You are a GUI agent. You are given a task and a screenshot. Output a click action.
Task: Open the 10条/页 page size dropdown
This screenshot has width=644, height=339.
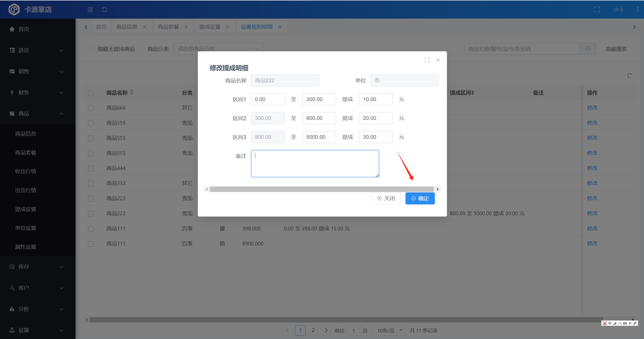coord(389,330)
